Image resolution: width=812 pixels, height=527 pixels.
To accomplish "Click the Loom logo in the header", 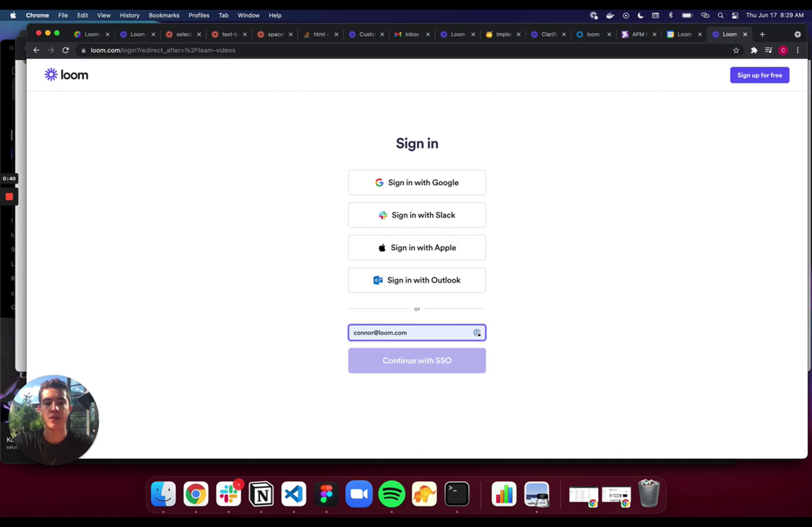I will [66, 75].
